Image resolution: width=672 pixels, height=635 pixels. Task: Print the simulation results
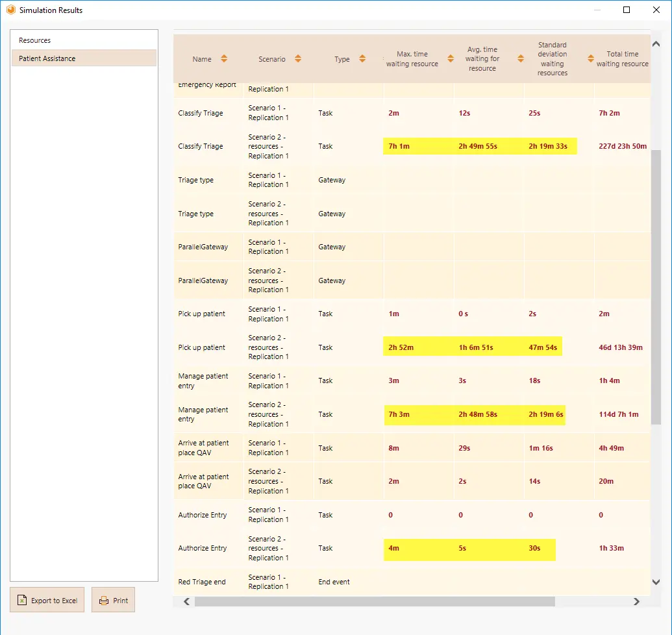pos(113,600)
